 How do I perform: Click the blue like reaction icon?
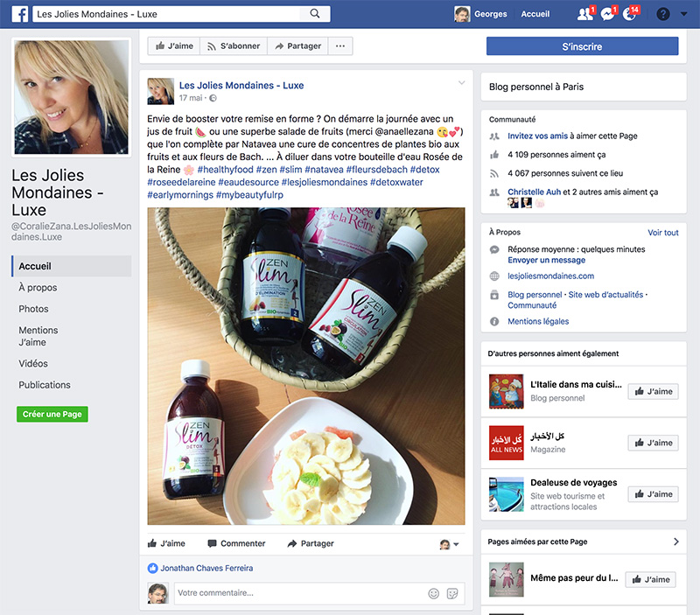coord(152,568)
